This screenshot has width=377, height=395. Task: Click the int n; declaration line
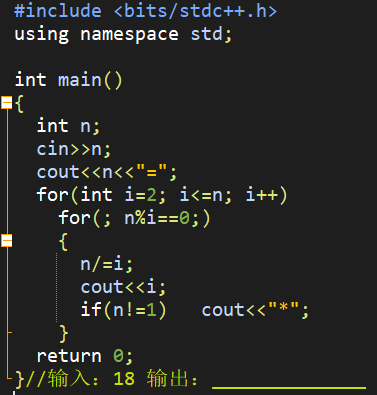tap(68, 126)
